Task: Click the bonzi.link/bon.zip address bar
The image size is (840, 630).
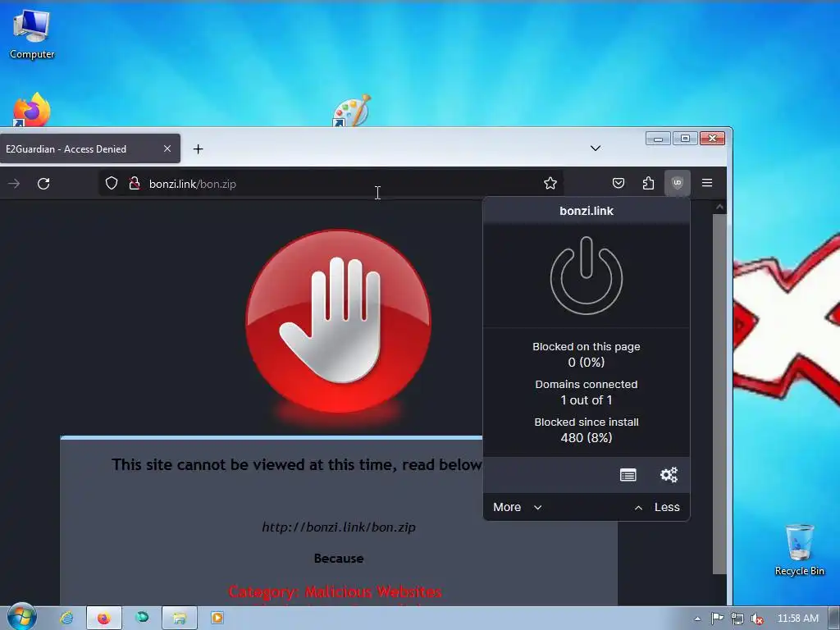Action: (332, 184)
